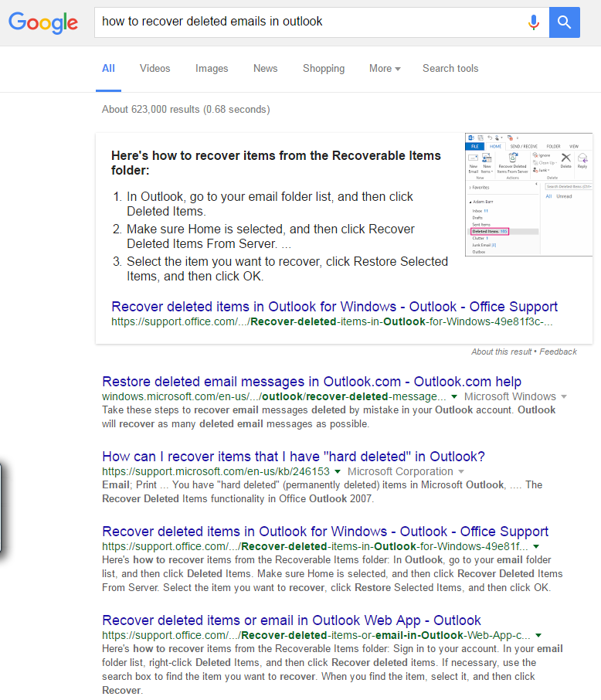Click description starting Take these steps to recover
This screenshot has width=601, height=700.
[x=328, y=417]
